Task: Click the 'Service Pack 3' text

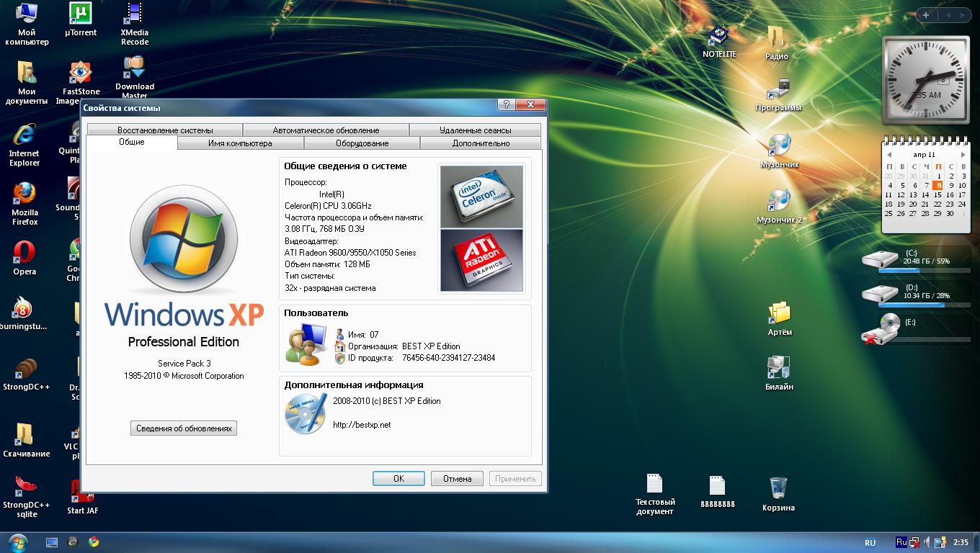Action: pos(184,364)
